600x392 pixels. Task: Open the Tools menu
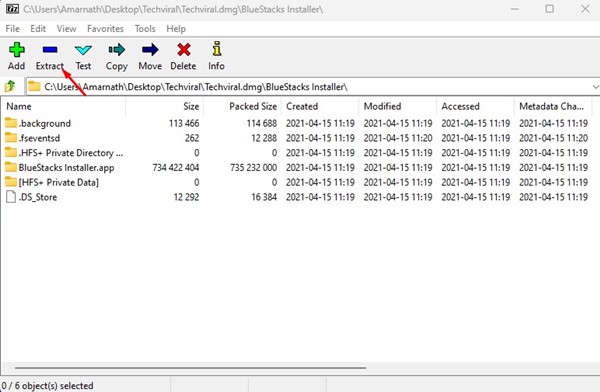tap(145, 29)
